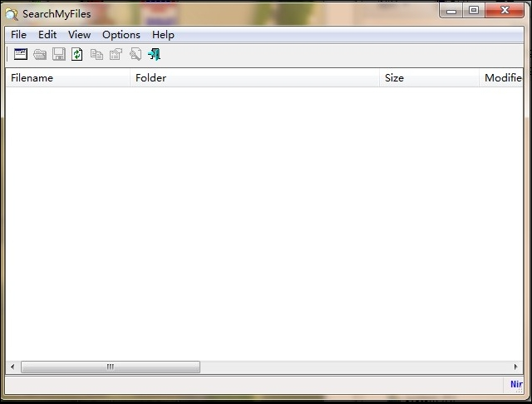This screenshot has width=532, height=404.
Task: Sort by the Size column header
Action: point(429,78)
